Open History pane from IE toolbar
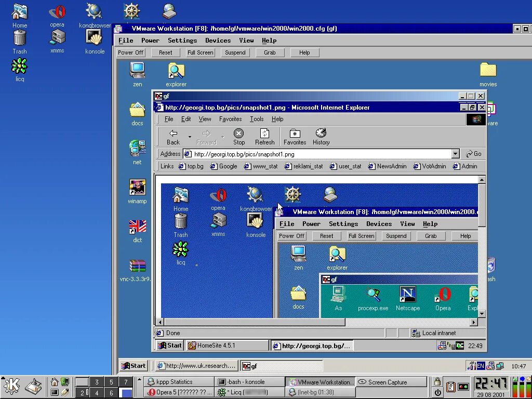This screenshot has width=532, height=399. [321, 137]
